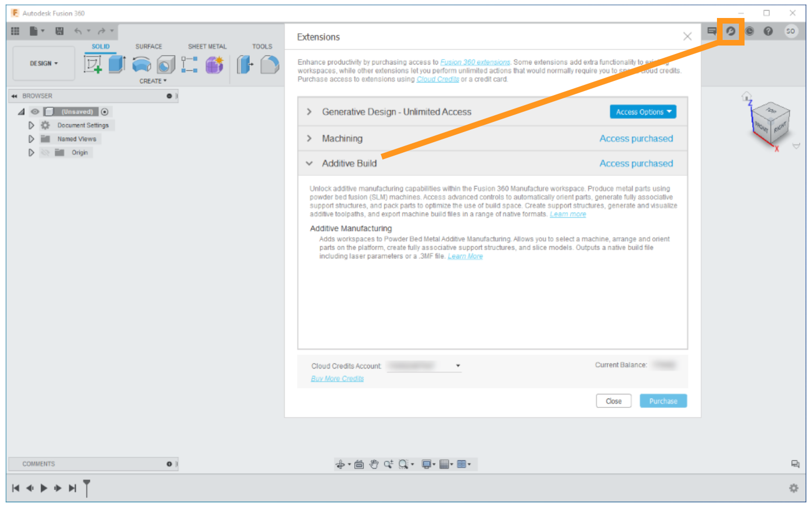Switch to the Tools tab
This screenshot has height=508, width=812.
pos(262,47)
